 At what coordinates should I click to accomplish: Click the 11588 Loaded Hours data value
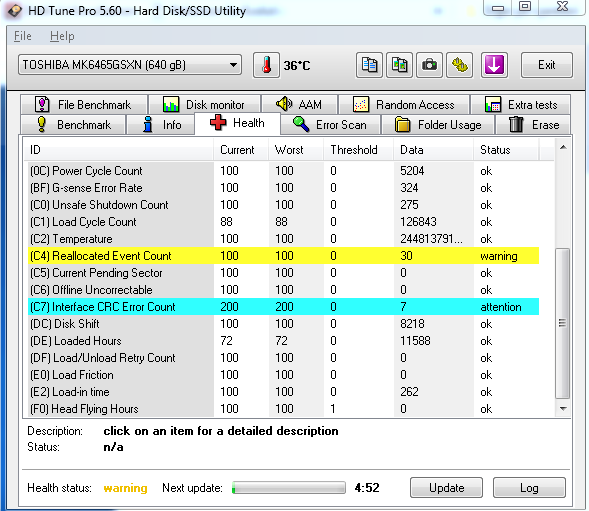[415, 341]
